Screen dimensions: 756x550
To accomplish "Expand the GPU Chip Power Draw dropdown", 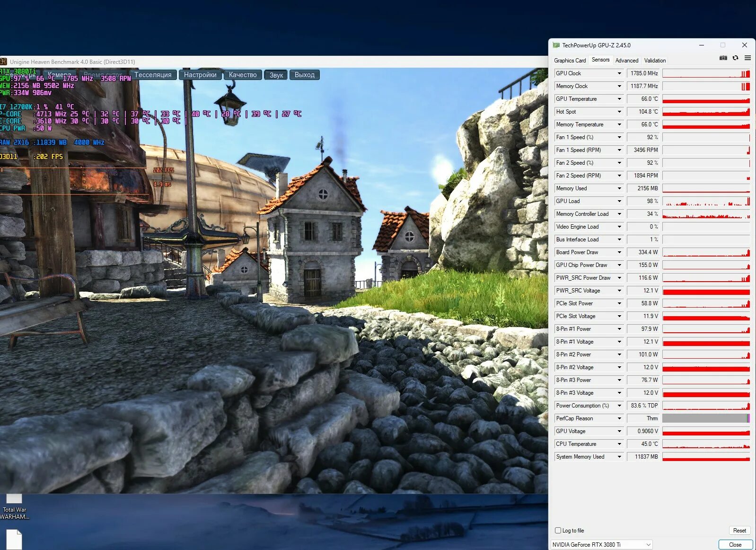I will point(619,265).
